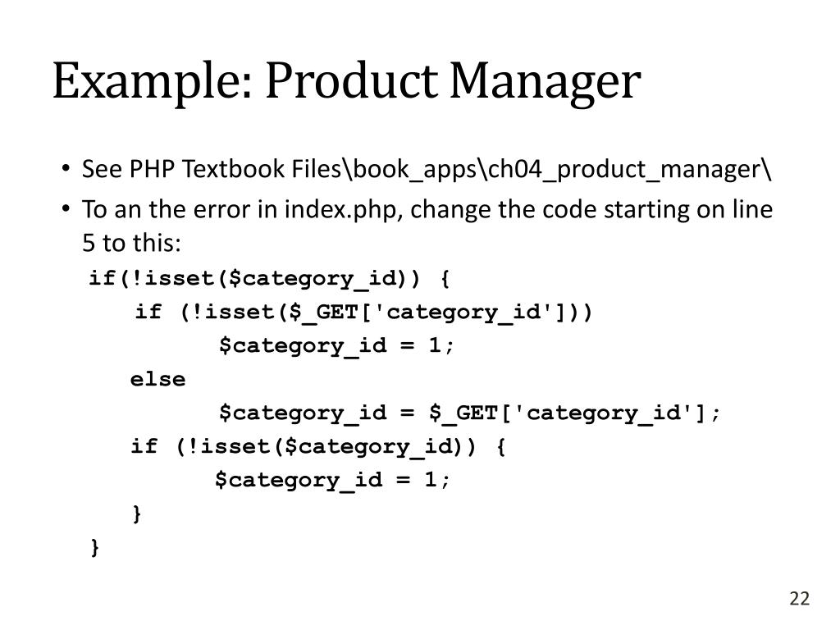Click the first code line 'if(!isset($category_id)) {'
The height and width of the screenshot is (630, 840).
(269, 279)
